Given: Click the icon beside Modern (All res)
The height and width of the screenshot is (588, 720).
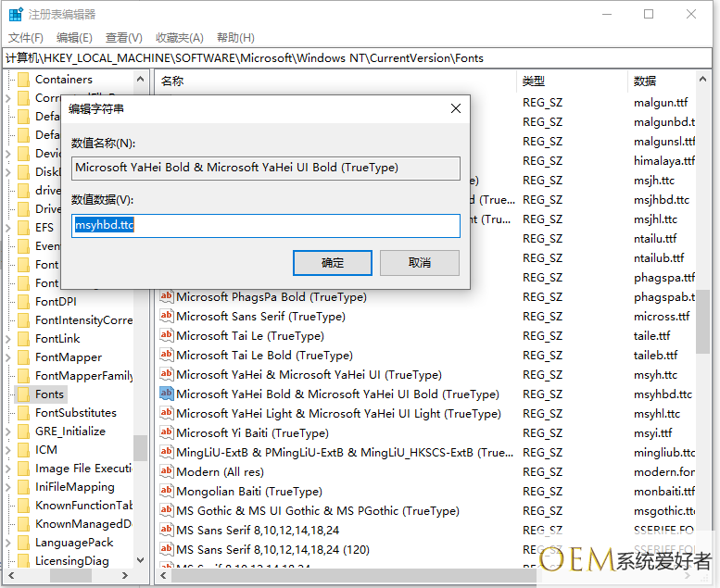Looking at the screenshot, I should (167, 472).
